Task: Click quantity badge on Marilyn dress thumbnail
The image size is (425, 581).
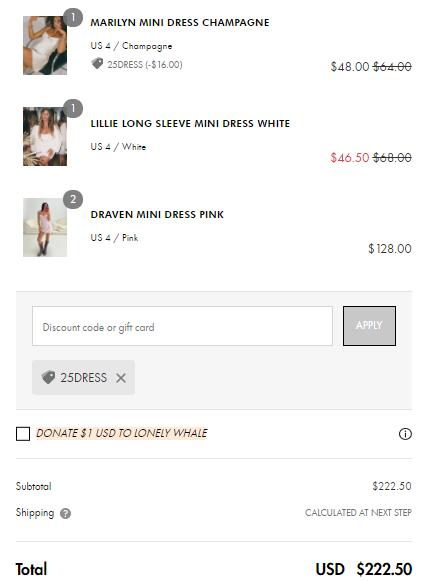Action: (x=73, y=17)
